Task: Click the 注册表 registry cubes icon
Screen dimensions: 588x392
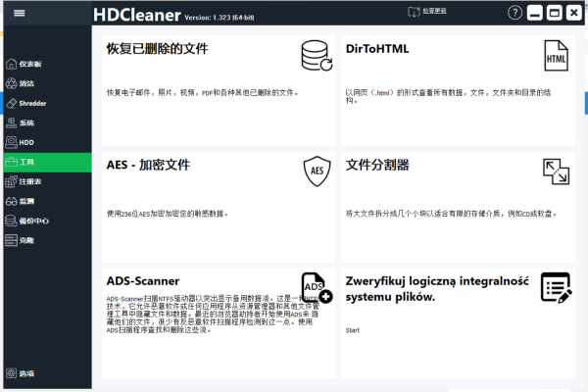Action: pos(11,181)
